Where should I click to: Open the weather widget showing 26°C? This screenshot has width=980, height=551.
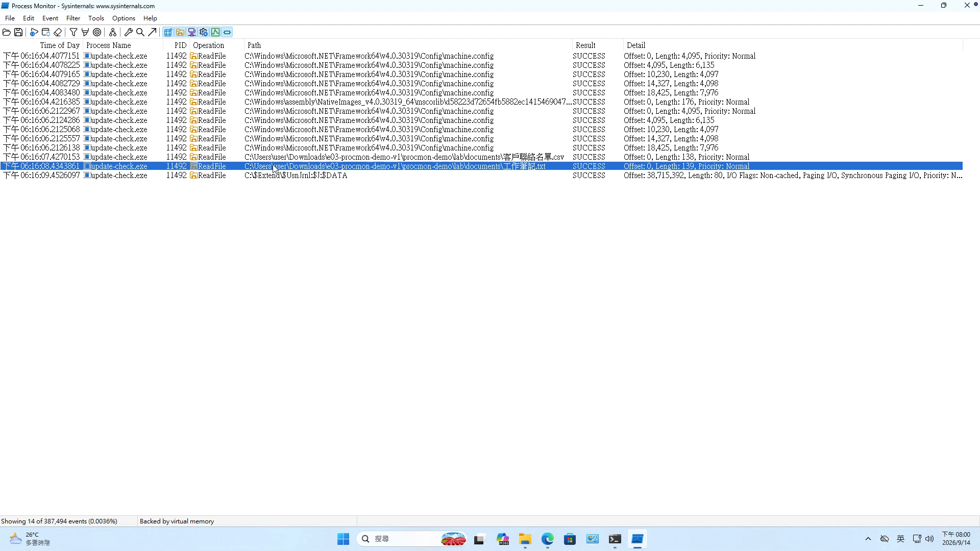31,539
